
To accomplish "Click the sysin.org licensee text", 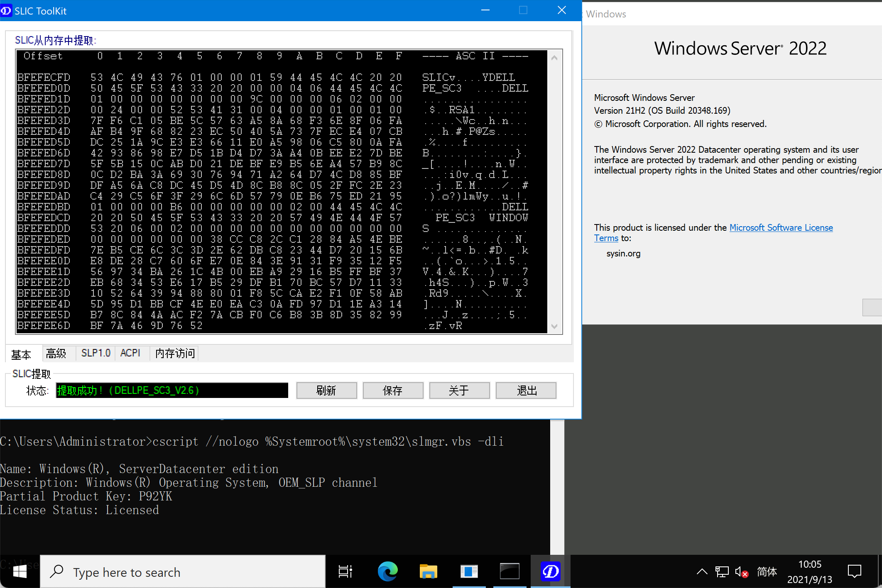I will pos(623,254).
